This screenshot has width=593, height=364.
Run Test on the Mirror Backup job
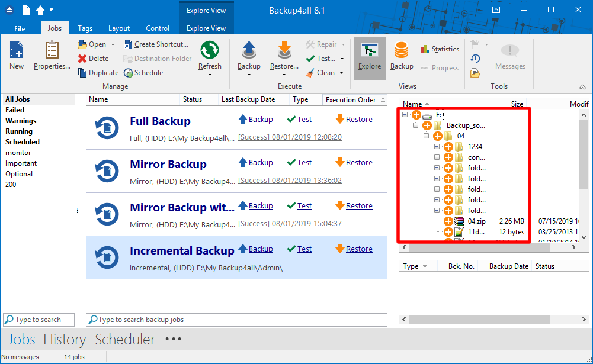[303, 162]
